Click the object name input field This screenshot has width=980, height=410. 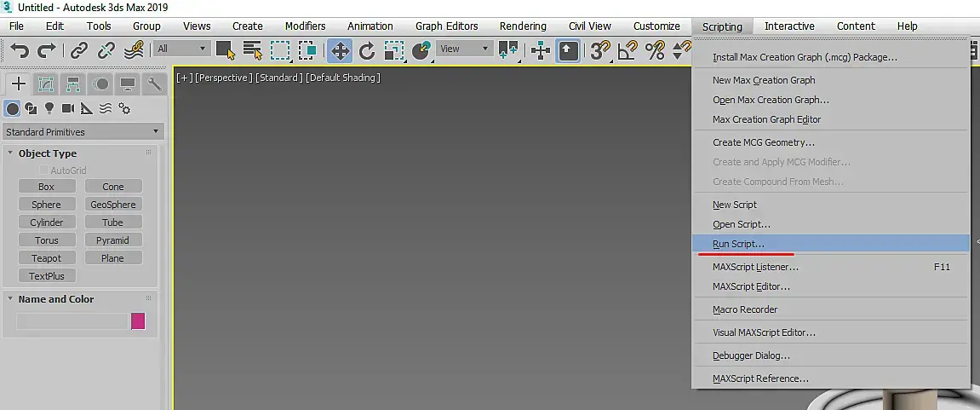(72, 321)
